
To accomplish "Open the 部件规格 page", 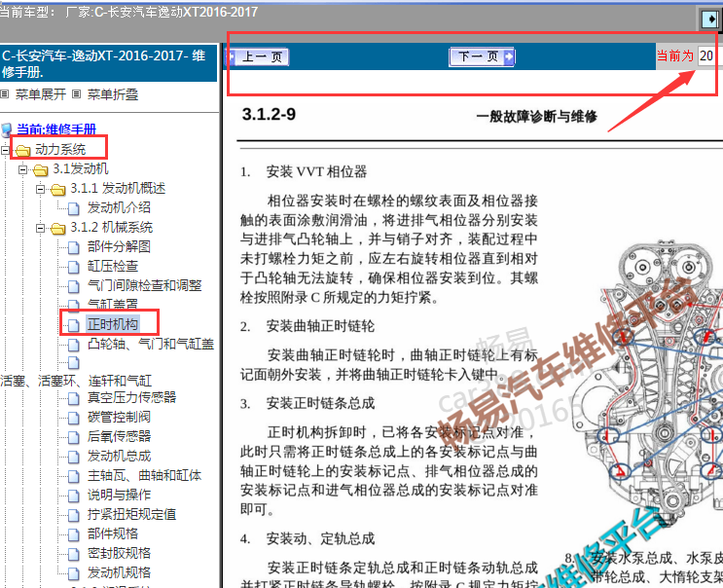I will point(113,533).
